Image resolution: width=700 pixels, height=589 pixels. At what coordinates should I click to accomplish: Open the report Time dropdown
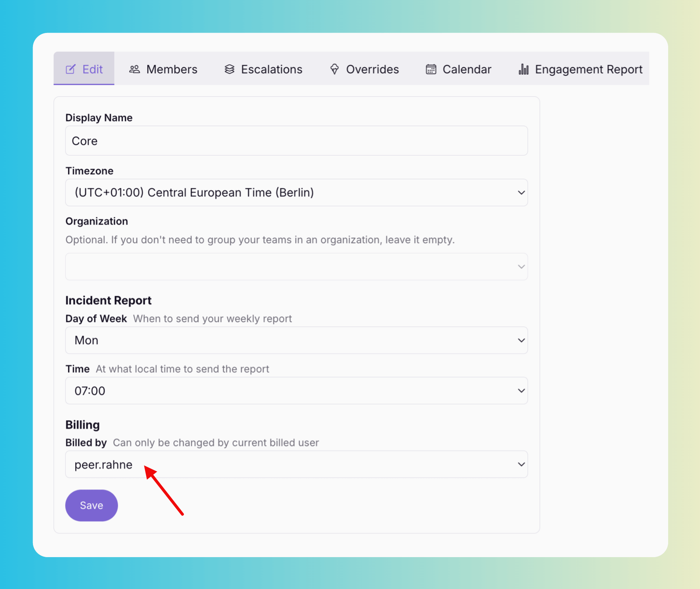296,390
